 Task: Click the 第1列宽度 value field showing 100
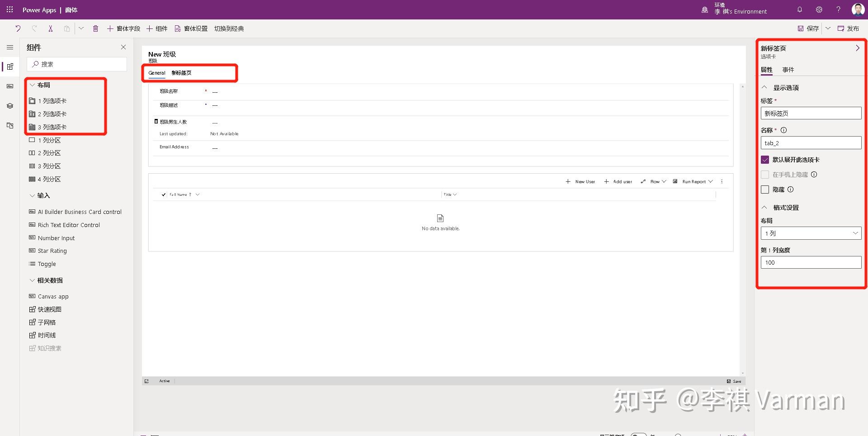[811, 262]
